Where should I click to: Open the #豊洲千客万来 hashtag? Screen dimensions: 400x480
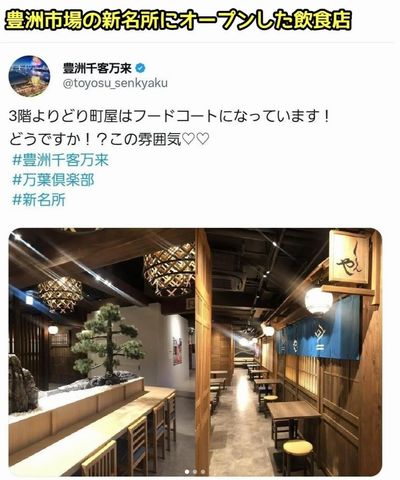60,160
